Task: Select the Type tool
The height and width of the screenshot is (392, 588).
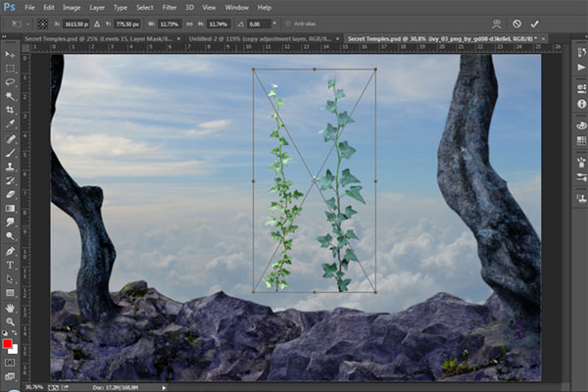Action: pyautogui.click(x=10, y=265)
